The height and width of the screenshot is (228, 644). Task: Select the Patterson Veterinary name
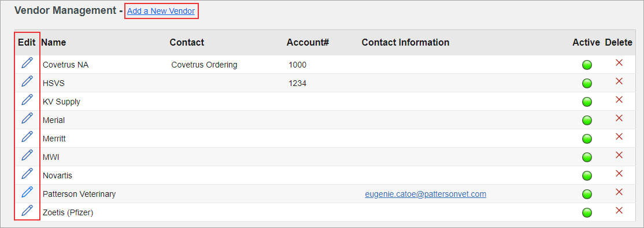coord(79,194)
